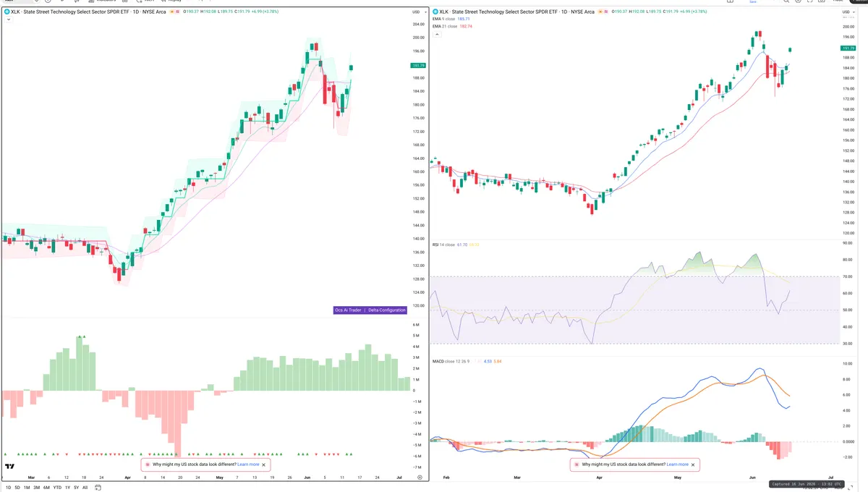Open time axis settings gear on left chart

click(420, 478)
